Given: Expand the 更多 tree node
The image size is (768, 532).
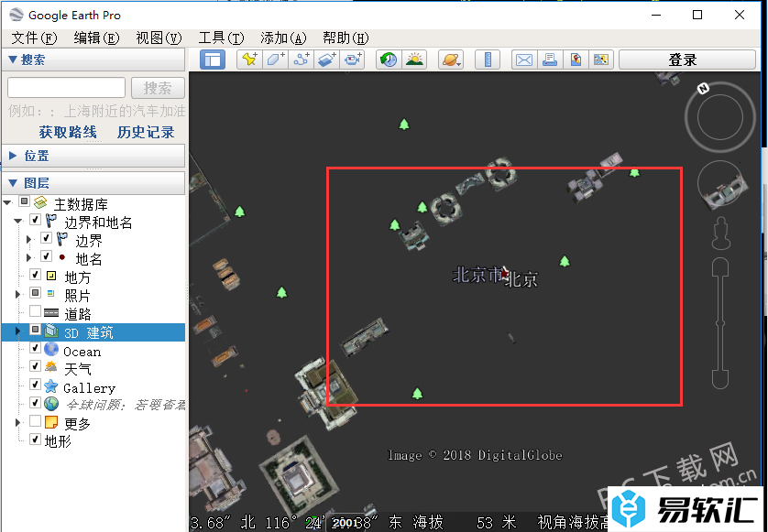Looking at the screenshot, I should [17, 422].
